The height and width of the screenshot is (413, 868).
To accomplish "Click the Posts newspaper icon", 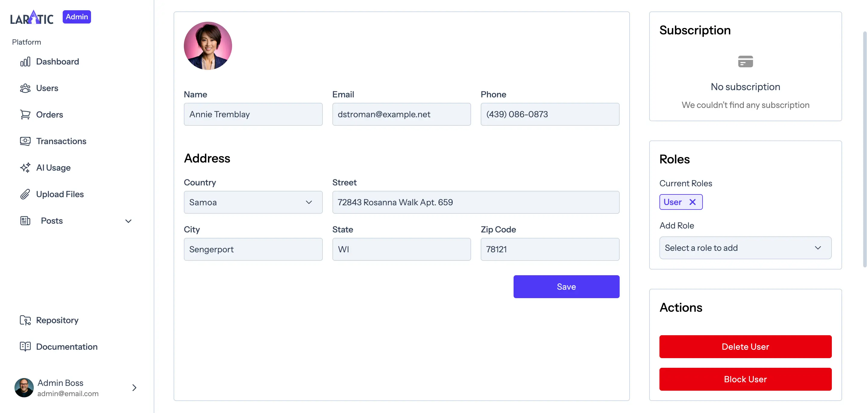I will [25, 221].
